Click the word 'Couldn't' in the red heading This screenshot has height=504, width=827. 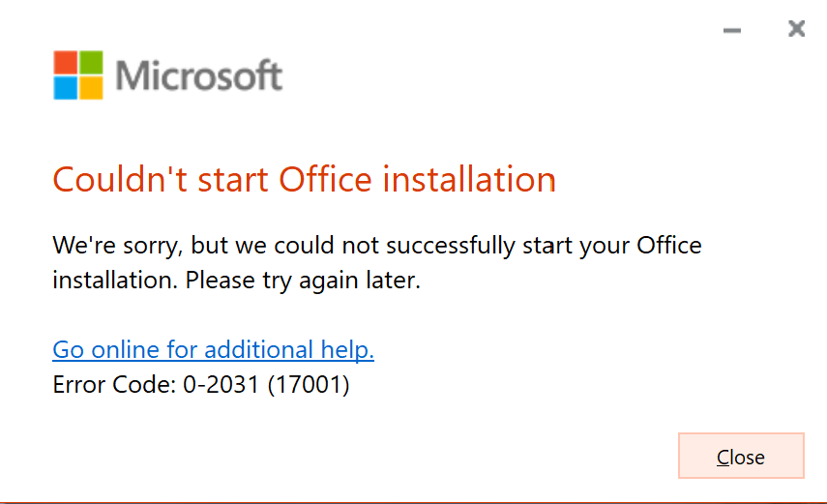click(120, 179)
